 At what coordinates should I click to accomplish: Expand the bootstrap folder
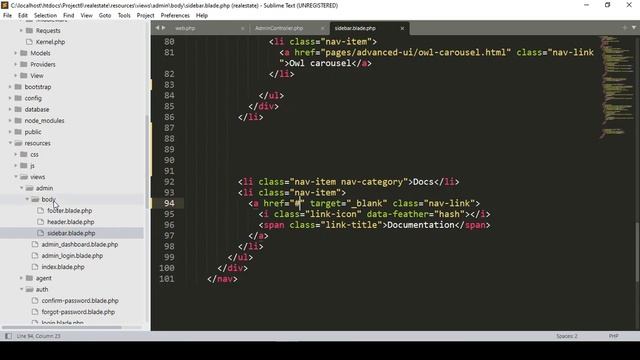pos(10,87)
